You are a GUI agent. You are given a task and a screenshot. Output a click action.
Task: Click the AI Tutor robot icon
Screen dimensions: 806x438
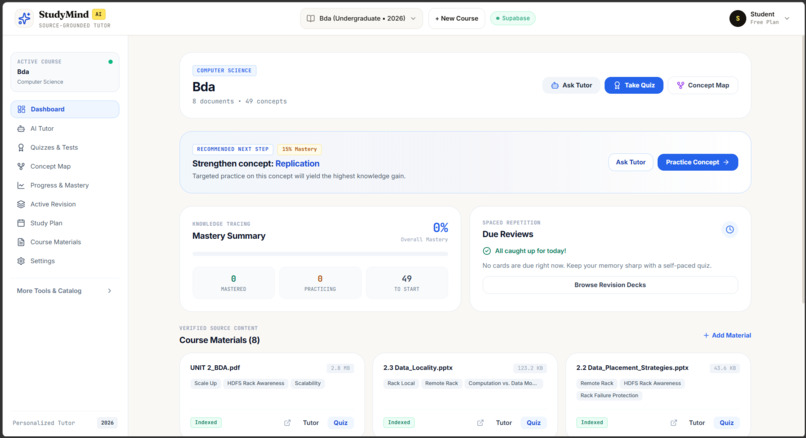click(21, 129)
